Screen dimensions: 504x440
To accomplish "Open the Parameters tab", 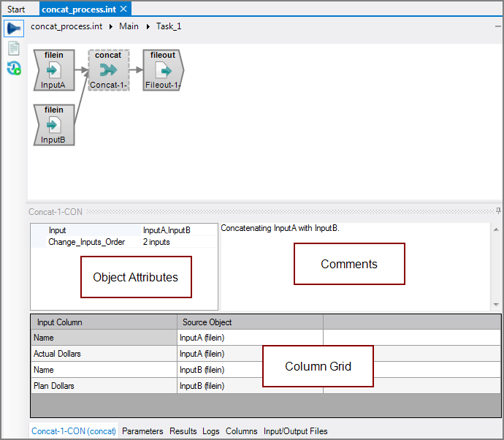I will [x=142, y=431].
